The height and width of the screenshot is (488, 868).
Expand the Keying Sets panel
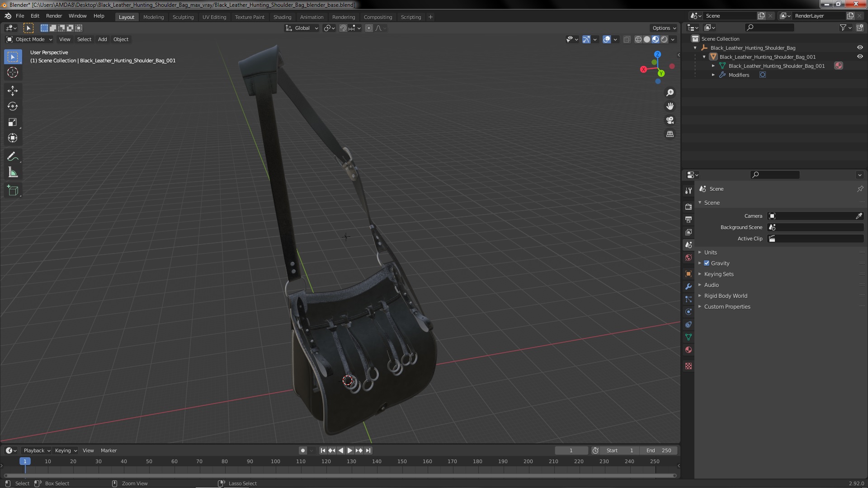[718, 274]
